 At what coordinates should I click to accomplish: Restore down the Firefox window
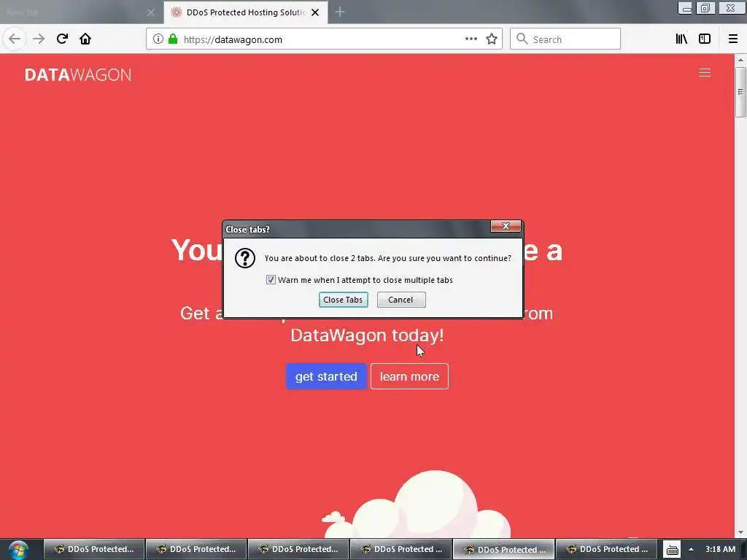[705, 8]
